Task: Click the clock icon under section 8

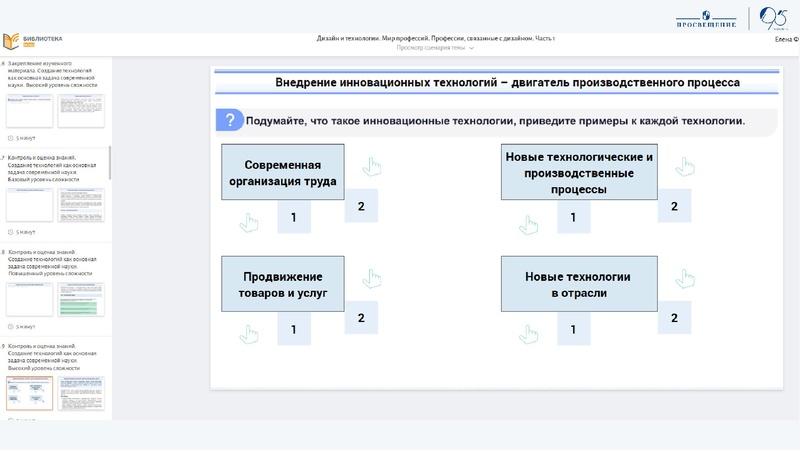Action: (11, 327)
